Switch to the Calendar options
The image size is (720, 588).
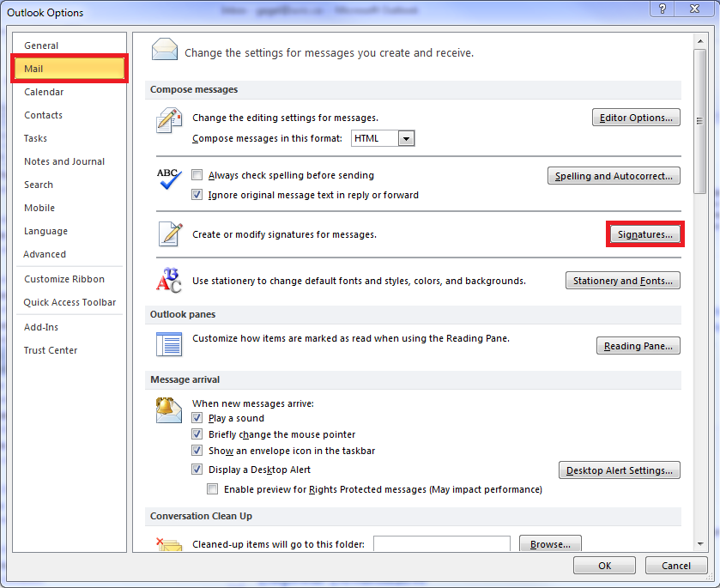click(70, 92)
